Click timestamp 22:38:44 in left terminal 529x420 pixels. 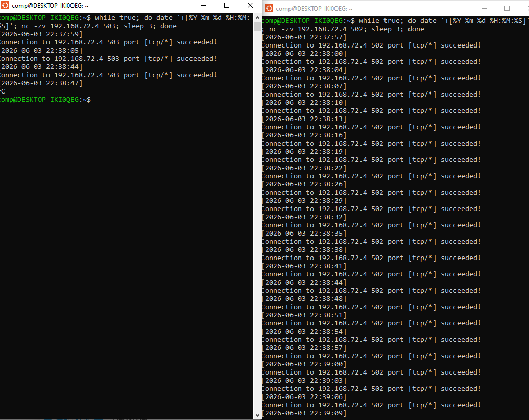[41, 67]
